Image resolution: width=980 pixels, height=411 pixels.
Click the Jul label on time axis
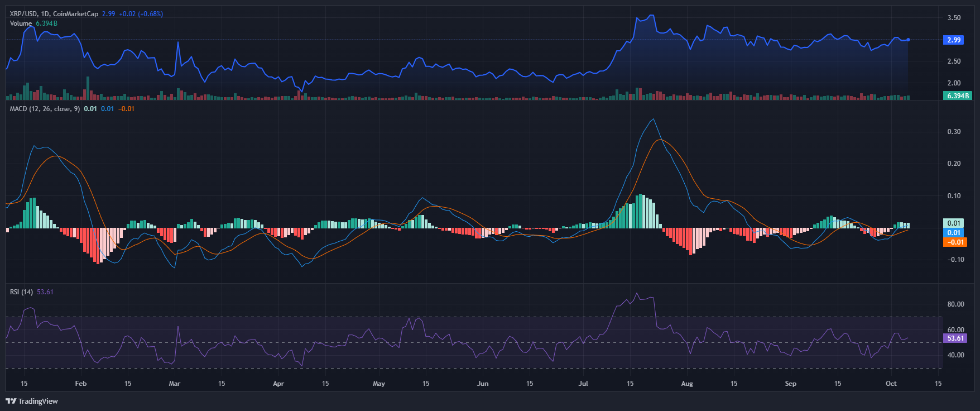click(x=583, y=384)
